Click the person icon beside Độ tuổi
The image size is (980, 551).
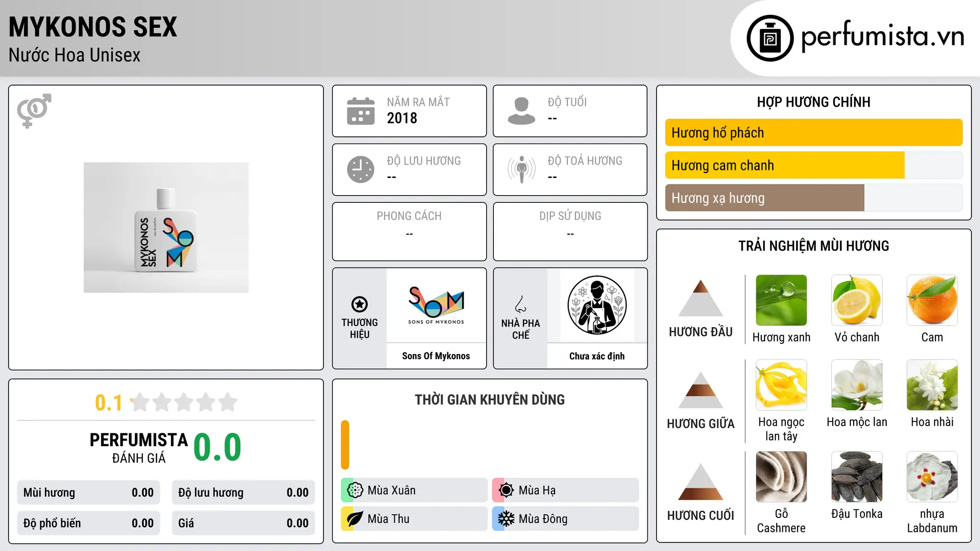click(x=522, y=111)
